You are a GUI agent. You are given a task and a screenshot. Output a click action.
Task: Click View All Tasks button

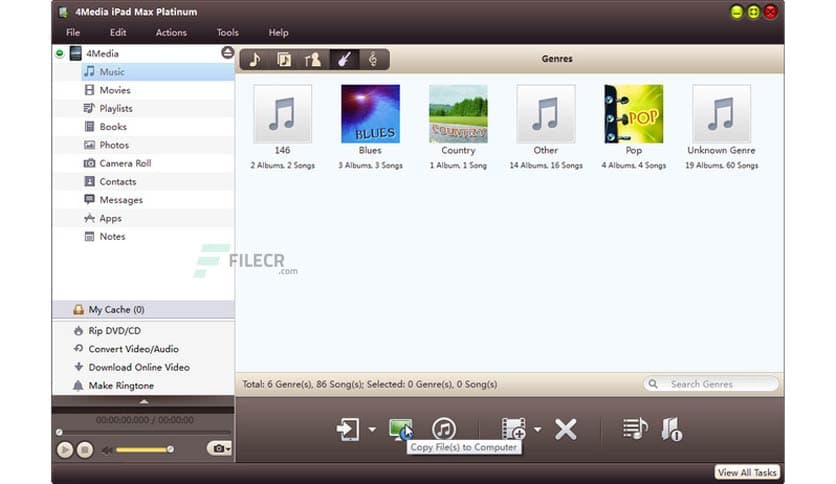[747, 472]
